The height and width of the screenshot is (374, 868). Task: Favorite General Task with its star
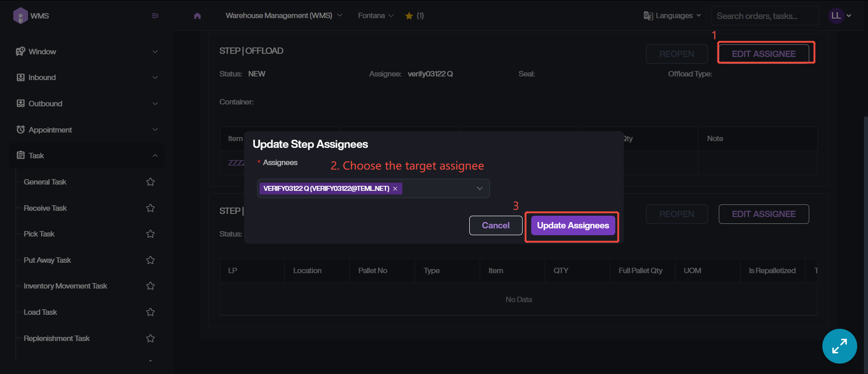151,182
